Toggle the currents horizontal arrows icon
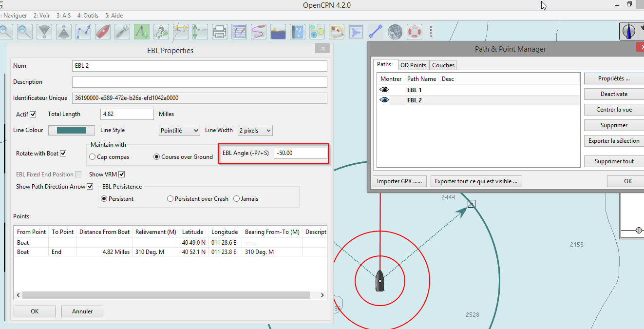 [x=181, y=32]
